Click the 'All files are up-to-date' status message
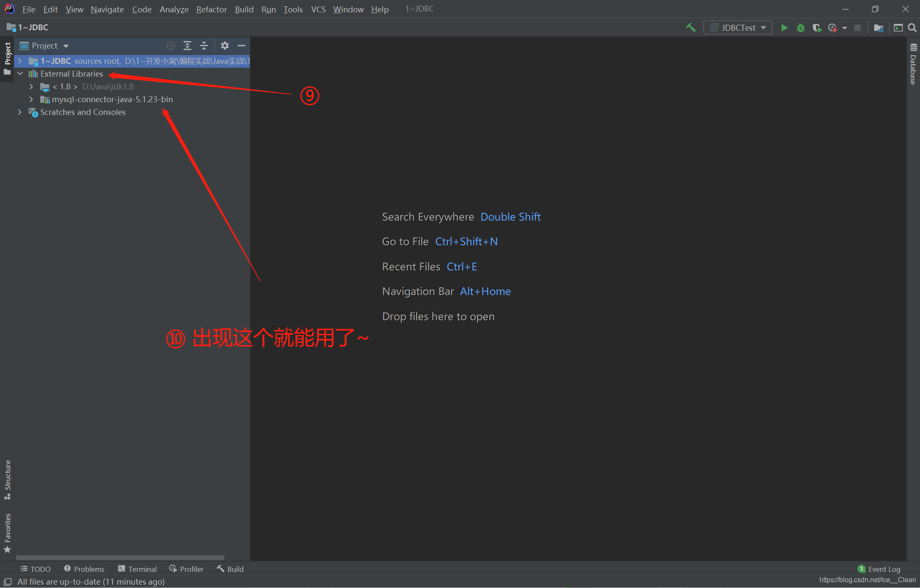The image size is (920, 588). [x=91, y=582]
